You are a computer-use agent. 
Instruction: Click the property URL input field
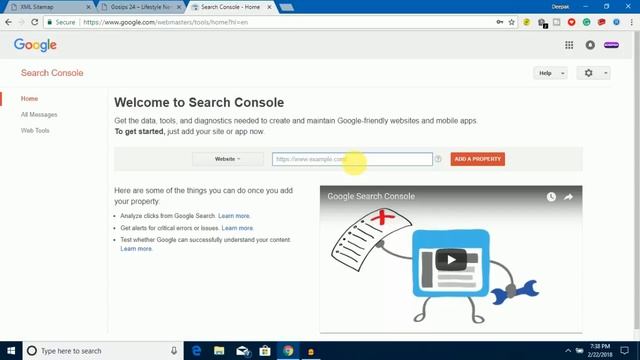pos(352,159)
